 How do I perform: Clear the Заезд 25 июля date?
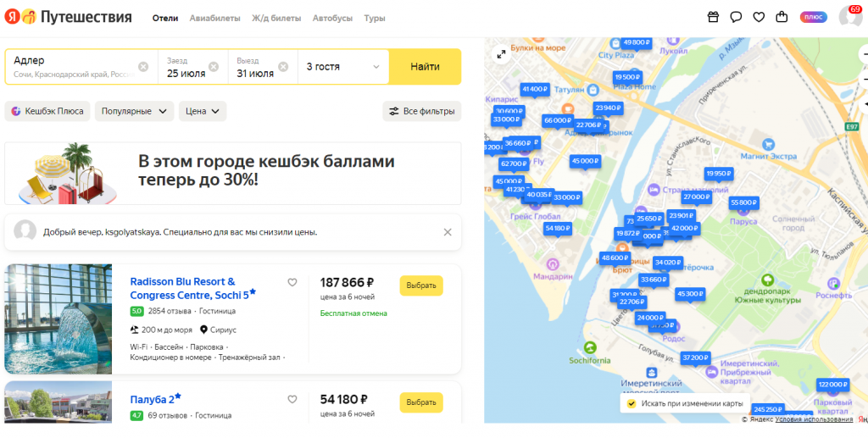point(214,67)
